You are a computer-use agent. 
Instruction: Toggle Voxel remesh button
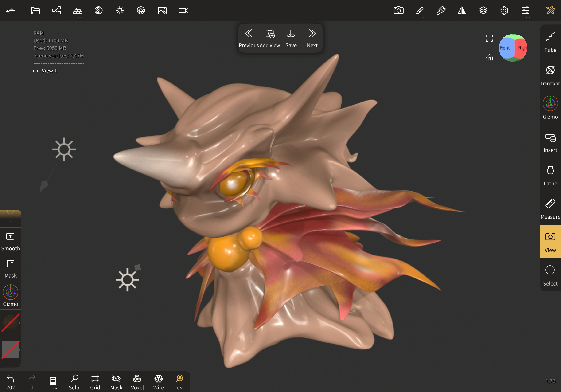click(x=137, y=382)
